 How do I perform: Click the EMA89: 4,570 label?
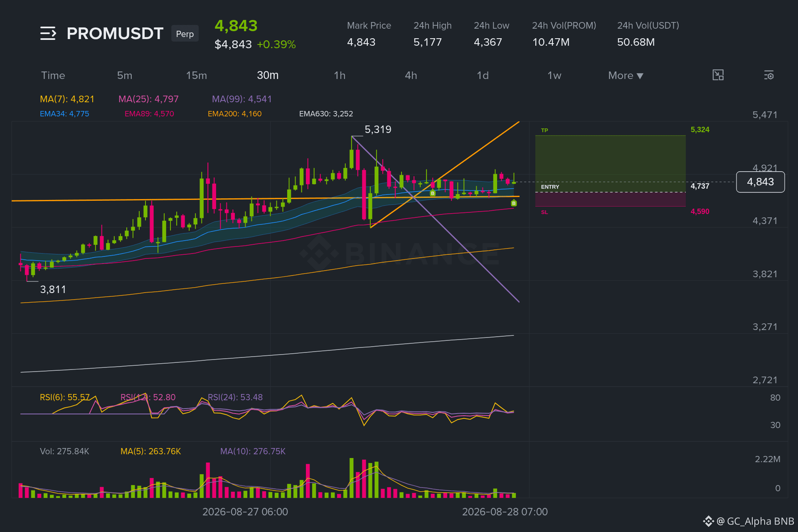click(x=149, y=114)
